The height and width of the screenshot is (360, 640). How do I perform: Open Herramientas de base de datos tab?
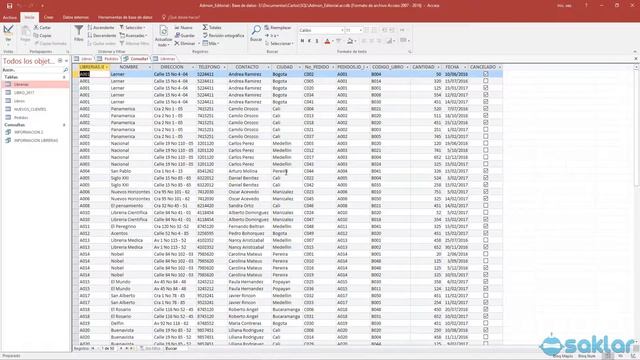click(125, 17)
